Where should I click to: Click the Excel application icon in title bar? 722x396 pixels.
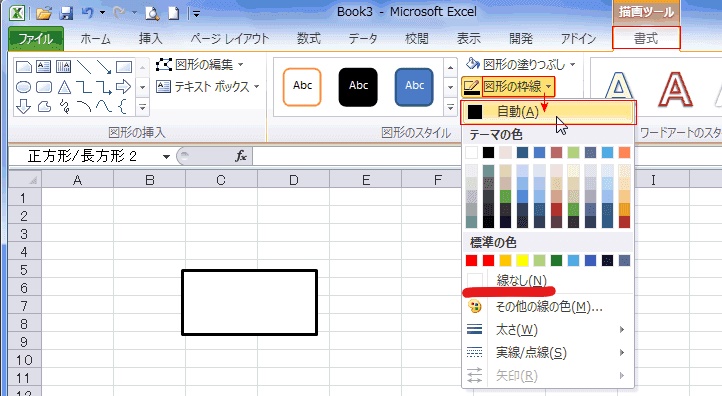tap(17, 13)
